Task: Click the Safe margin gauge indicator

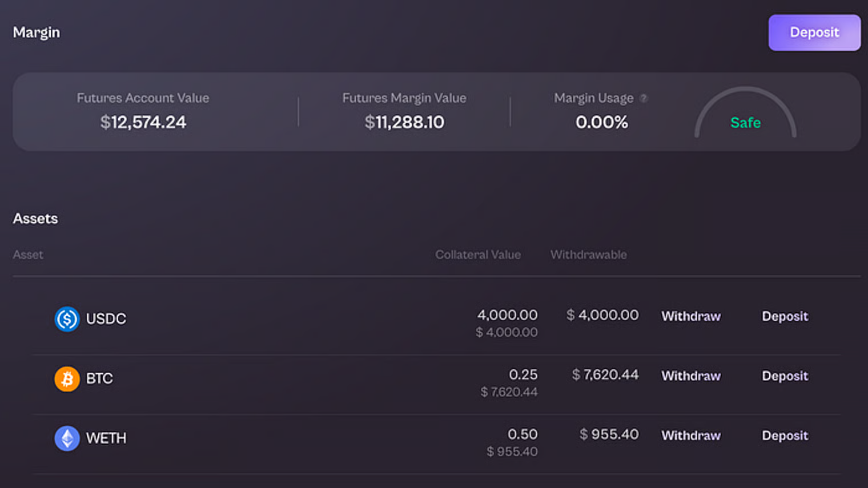Action: click(745, 122)
